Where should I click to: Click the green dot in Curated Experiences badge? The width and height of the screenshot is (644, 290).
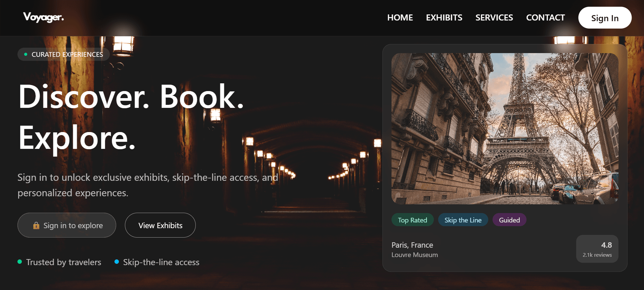click(26, 54)
